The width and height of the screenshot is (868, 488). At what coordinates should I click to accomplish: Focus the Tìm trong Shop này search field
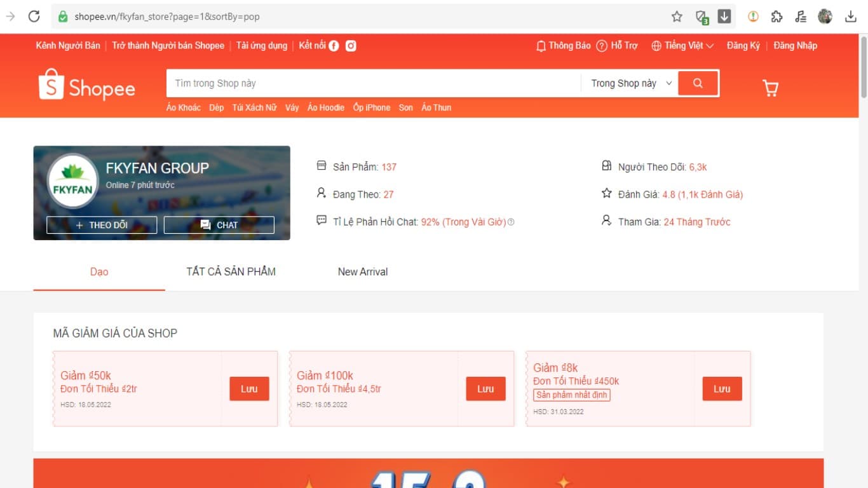coord(373,83)
